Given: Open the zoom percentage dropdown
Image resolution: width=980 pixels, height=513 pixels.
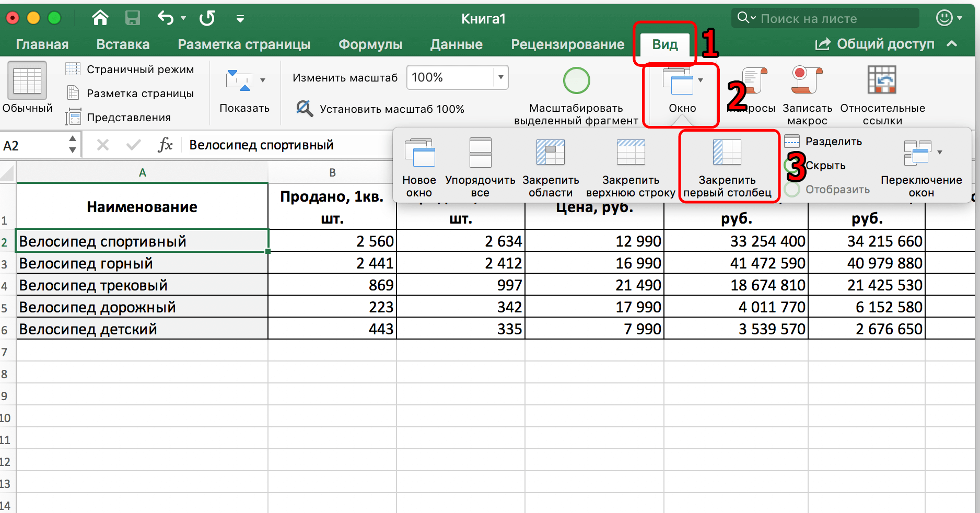Looking at the screenshot, I should (500, 77).
